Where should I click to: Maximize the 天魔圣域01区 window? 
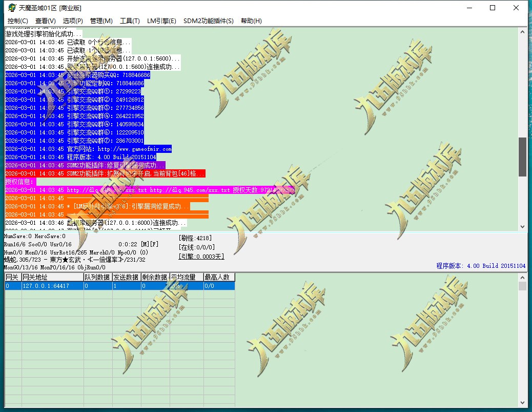pos(492,8)
